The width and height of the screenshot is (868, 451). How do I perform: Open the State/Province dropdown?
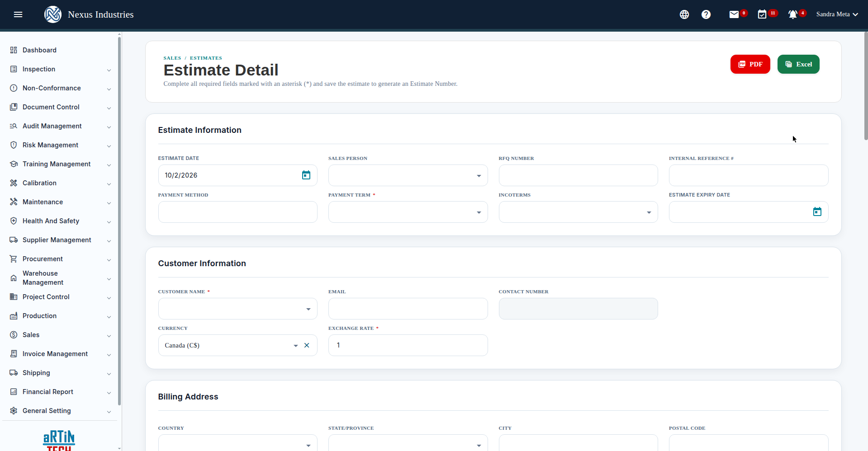(x=408, y=443)
